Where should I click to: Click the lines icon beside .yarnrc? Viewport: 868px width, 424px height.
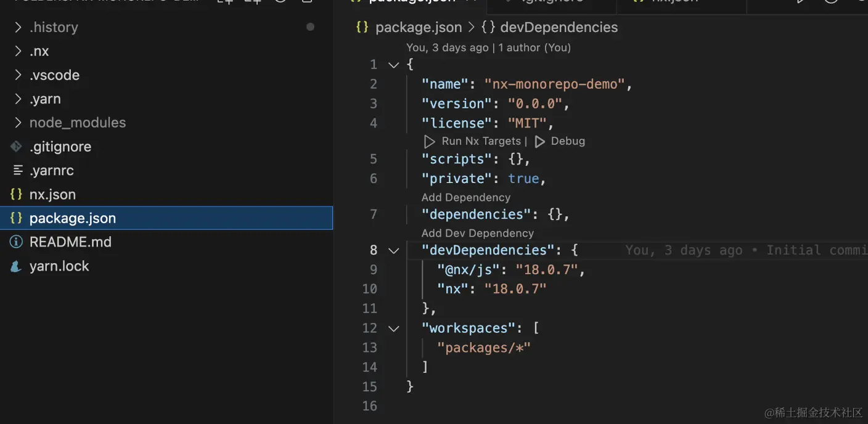tap(17, 171)
